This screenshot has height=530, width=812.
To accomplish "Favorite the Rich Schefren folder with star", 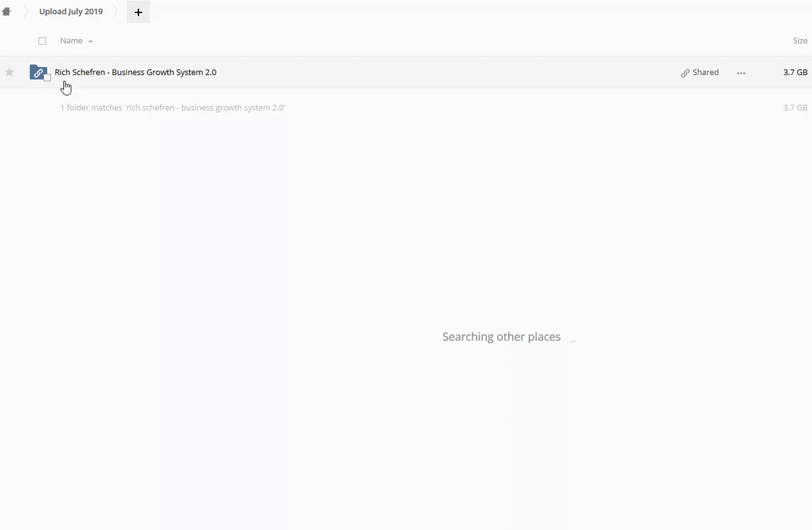I will [x=10, y=72].
